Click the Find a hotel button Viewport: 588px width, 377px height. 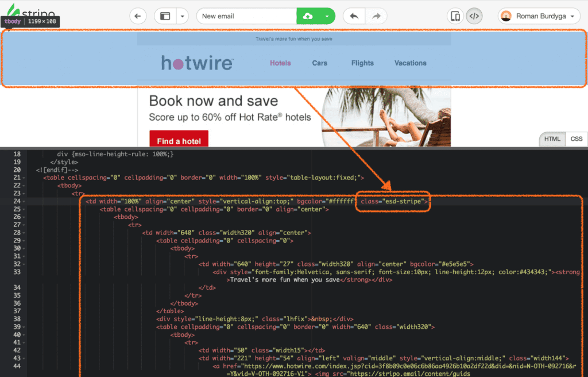[179, 139]
